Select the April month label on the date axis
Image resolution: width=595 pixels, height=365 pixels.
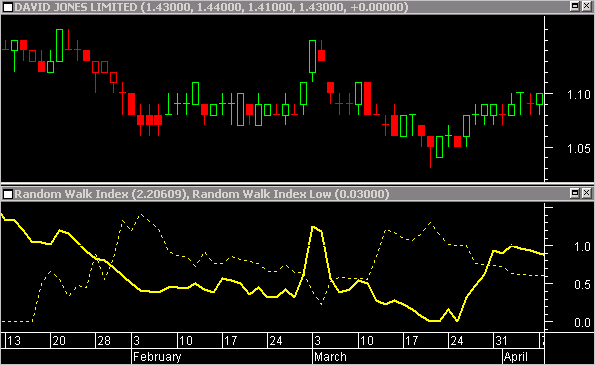point(516,357)
